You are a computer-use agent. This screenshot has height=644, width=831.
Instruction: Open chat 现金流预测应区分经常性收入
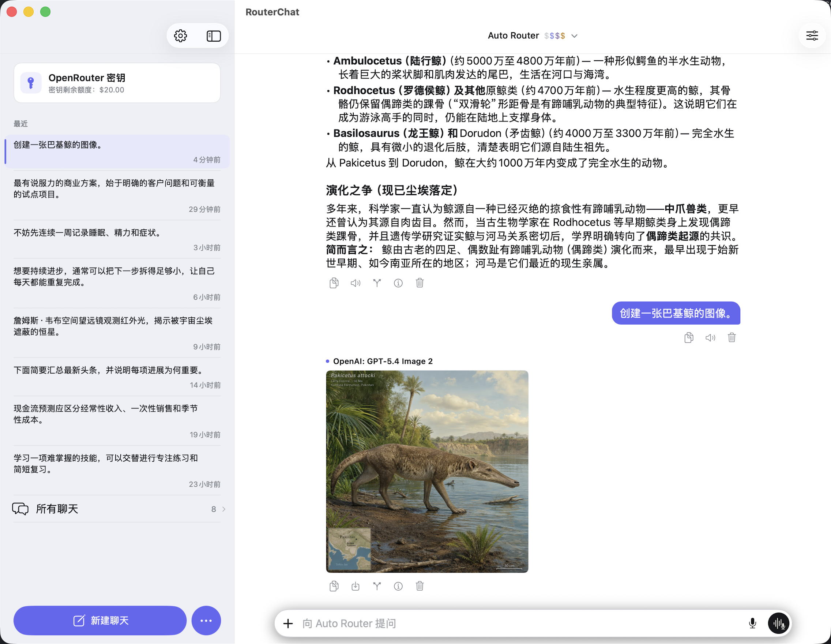(x=117, y=421)
